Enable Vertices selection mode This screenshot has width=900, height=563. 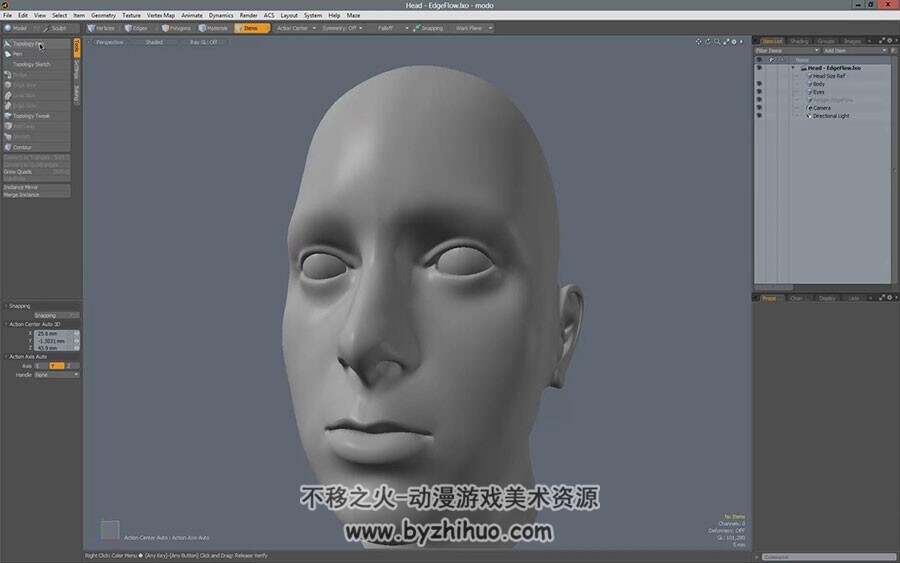click(x=102, y=28)
